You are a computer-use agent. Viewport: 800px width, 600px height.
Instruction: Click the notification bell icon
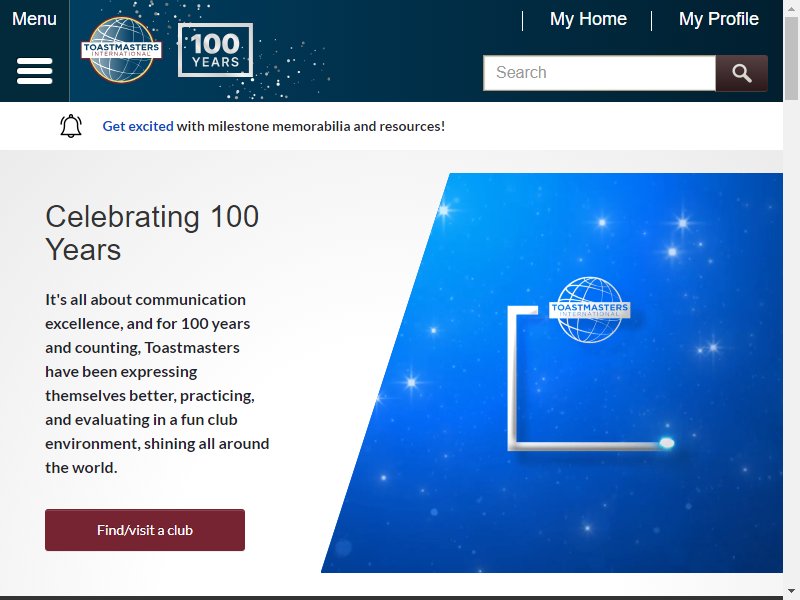tap(71, 126)
